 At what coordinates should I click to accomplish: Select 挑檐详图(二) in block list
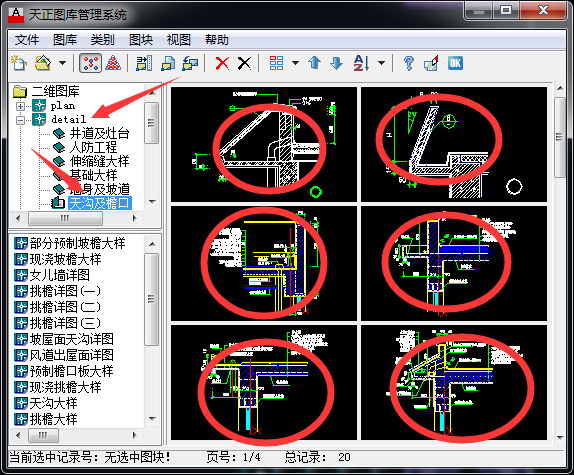[65, 307]
